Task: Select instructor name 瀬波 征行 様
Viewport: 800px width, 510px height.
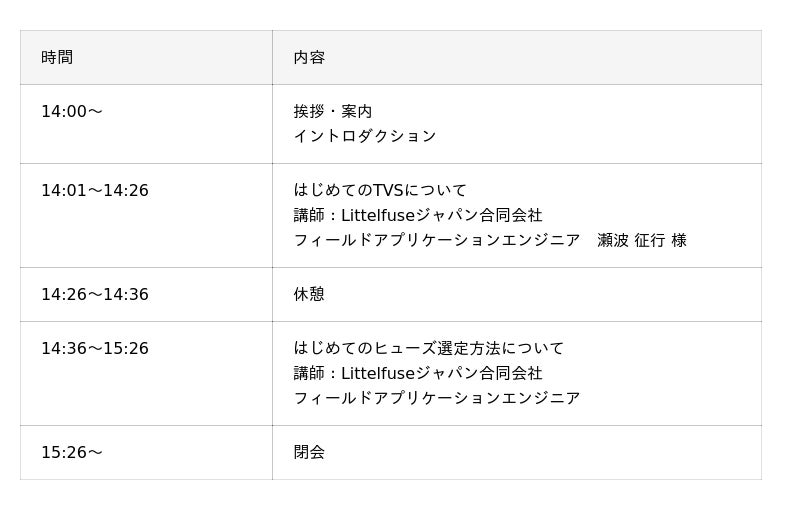Action: 642,240
